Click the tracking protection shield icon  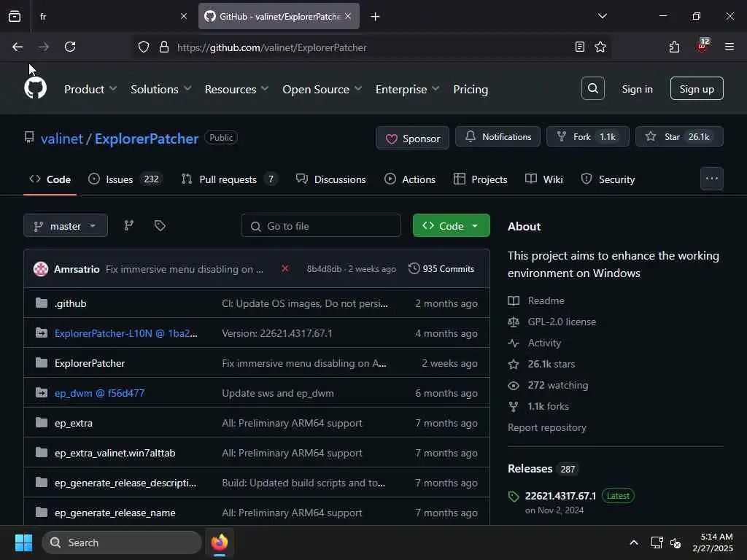coord(144,47)
